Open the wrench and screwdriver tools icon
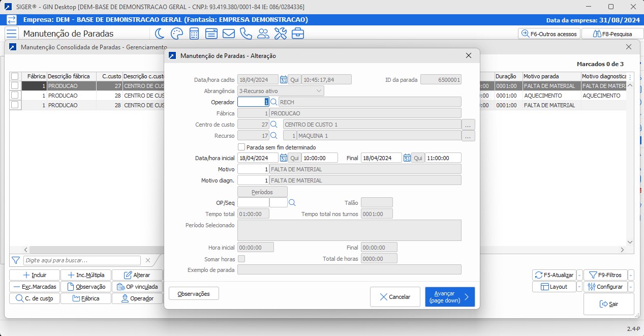 pyautogui.click(x=281, y=34)
